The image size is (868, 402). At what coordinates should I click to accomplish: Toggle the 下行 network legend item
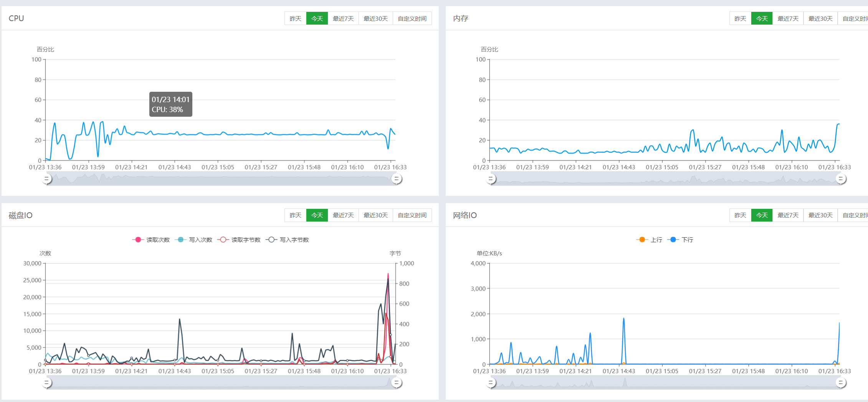(680, 240)
